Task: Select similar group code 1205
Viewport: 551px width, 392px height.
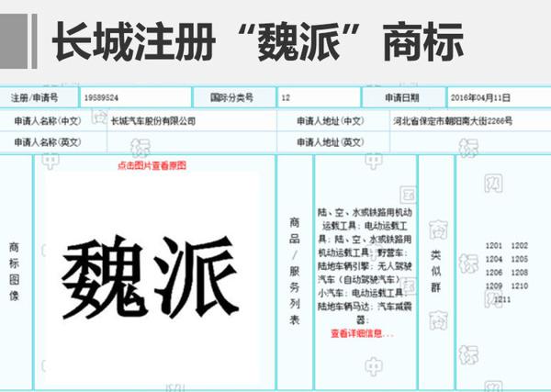Action: point(520,259)
